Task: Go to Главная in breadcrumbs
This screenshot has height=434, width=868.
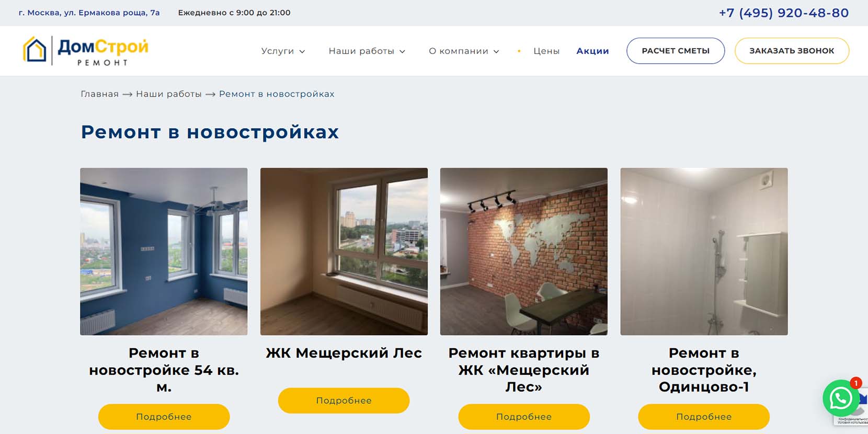Action: click(x=99, y=94)
